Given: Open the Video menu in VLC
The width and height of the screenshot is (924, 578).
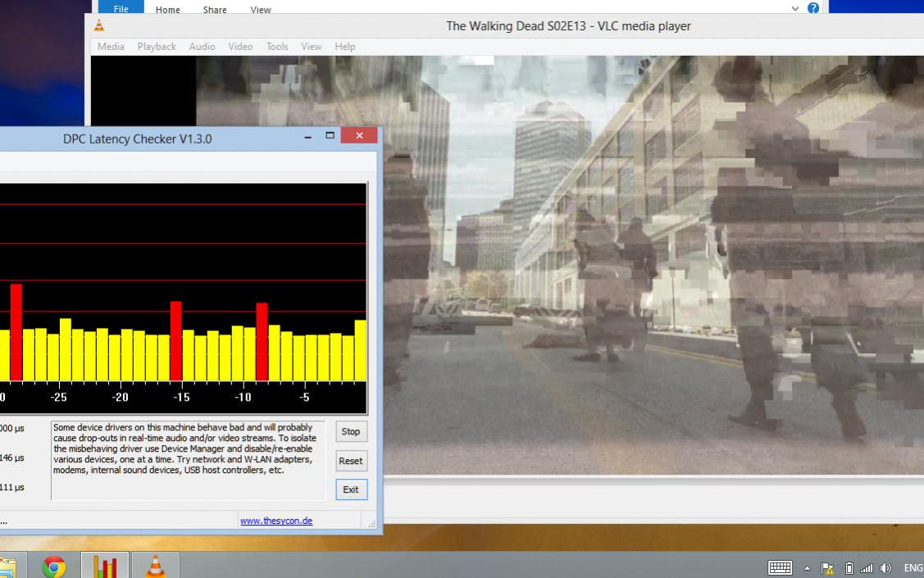Looking at the screenshot, I should 240,47.
